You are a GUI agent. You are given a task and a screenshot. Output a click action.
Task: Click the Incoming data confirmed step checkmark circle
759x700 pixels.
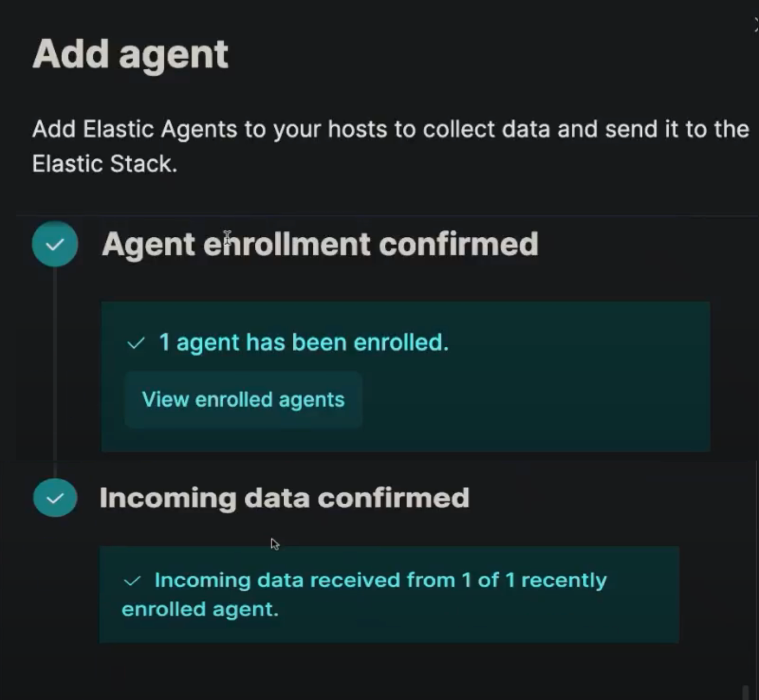[55, 498]
